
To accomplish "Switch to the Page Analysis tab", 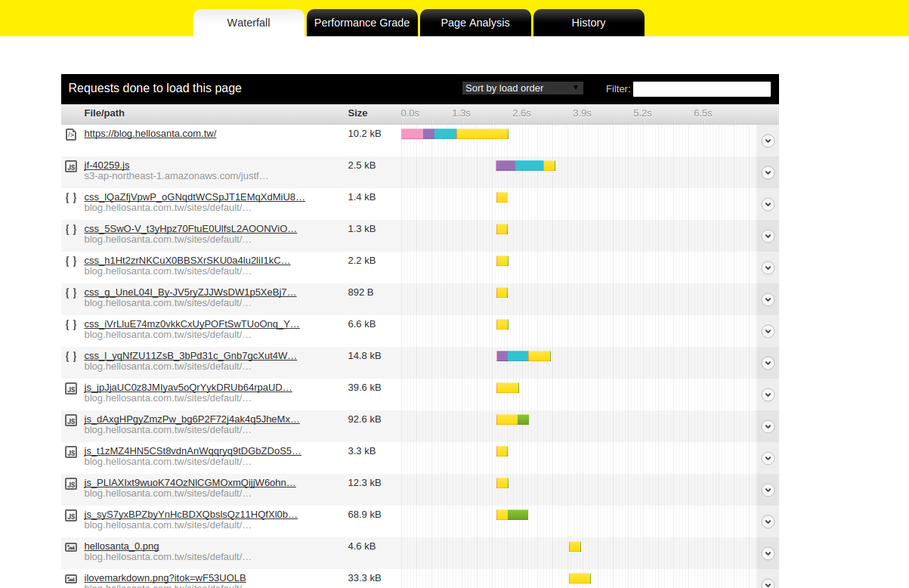I will pos(475,23).
